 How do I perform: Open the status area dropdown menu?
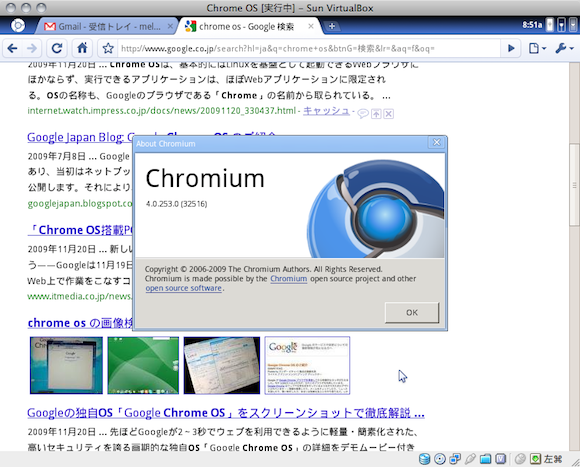573,25
